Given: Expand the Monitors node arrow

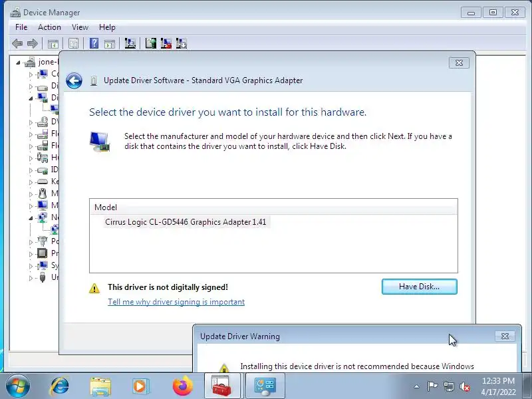Looking at the screenshot, I should [x=31, y=206].
